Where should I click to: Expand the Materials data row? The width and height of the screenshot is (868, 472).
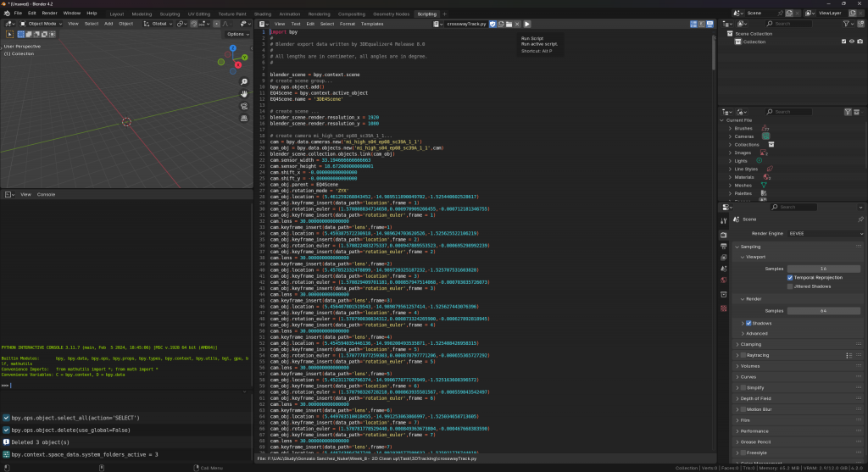coord(730,177)
